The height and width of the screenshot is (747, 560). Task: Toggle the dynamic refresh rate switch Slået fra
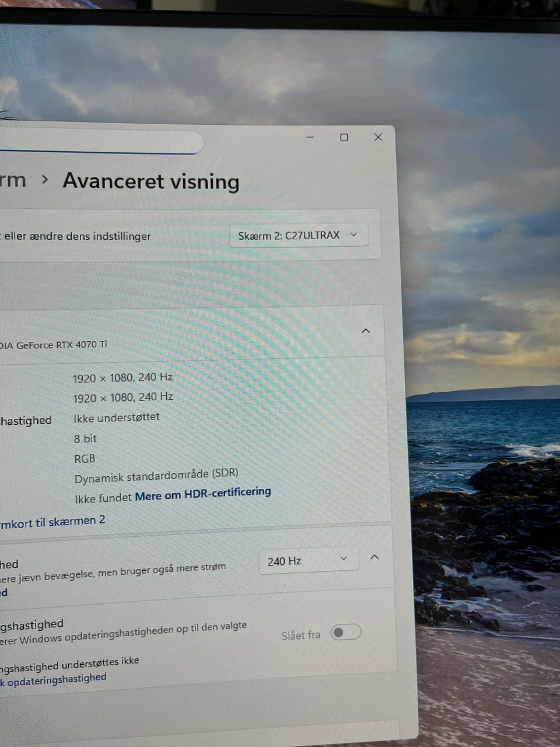[346, 632]
